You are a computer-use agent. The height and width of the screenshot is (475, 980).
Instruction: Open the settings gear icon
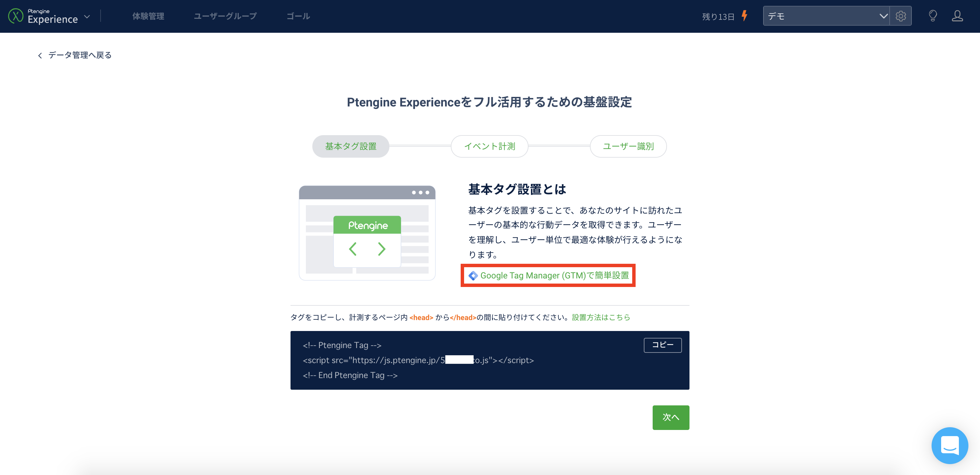coord(901,16)
